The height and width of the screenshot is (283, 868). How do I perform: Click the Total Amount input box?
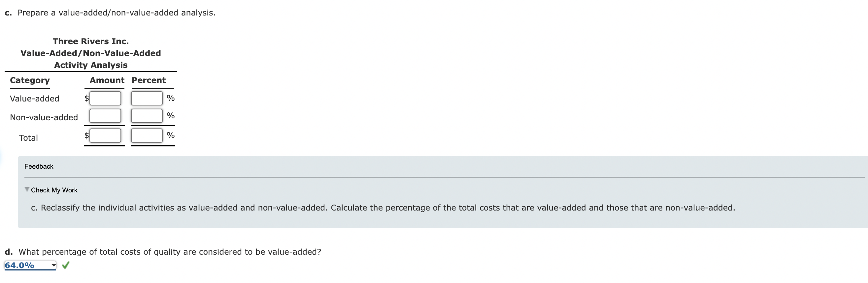point(105,136)
